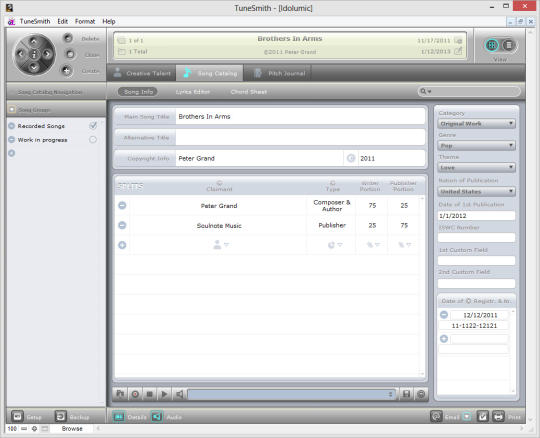Switch to Creative Talent tab
The width and height of the screenshot is (540, 438).
click(x=142, y=73)
